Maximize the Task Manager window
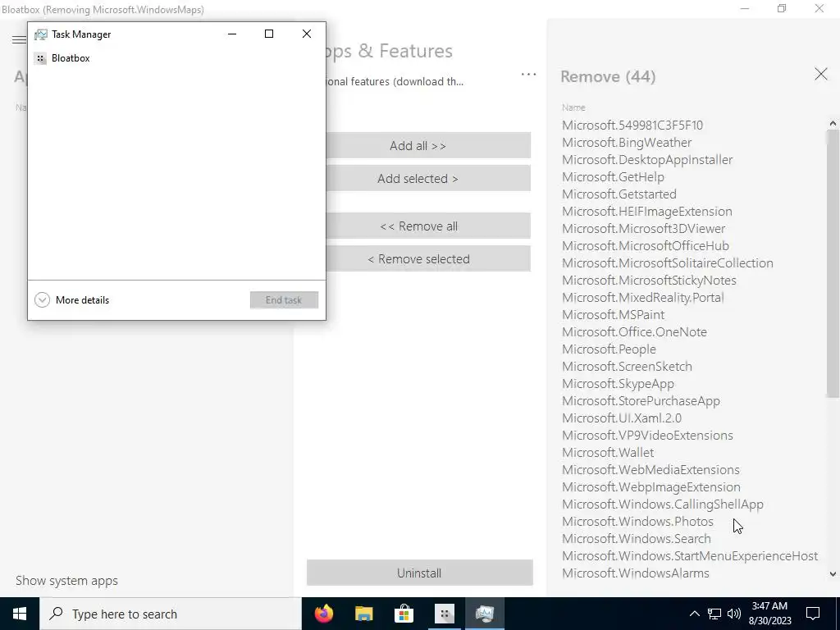 click(269, 34)
